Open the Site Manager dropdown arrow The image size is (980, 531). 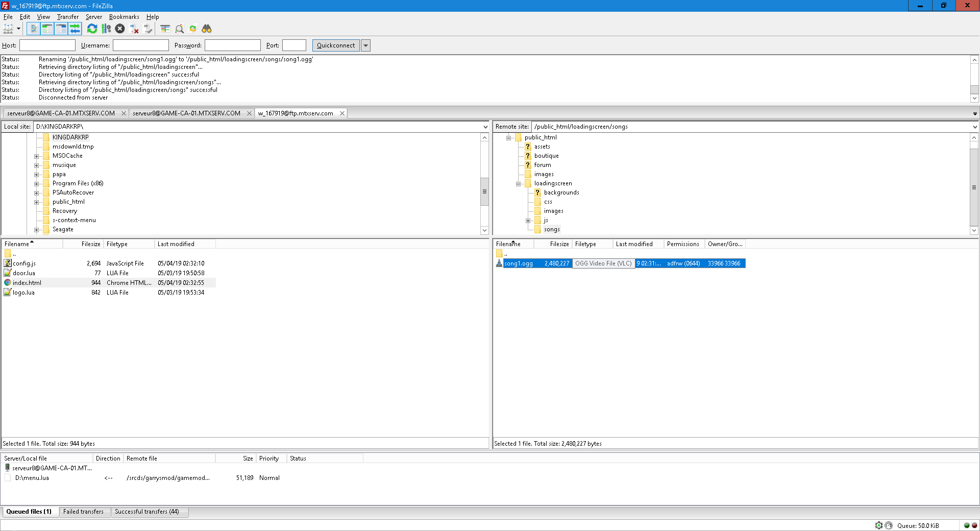tap(18, 29)
